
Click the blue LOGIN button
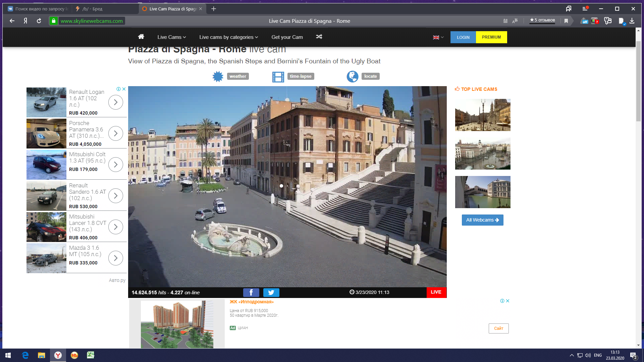click(x=463, y=37)
